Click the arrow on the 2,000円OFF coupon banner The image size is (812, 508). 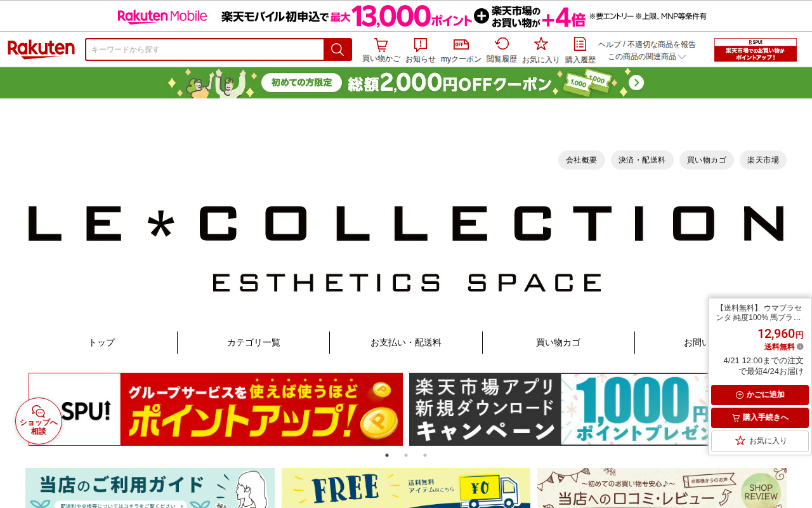pos(636,83)
